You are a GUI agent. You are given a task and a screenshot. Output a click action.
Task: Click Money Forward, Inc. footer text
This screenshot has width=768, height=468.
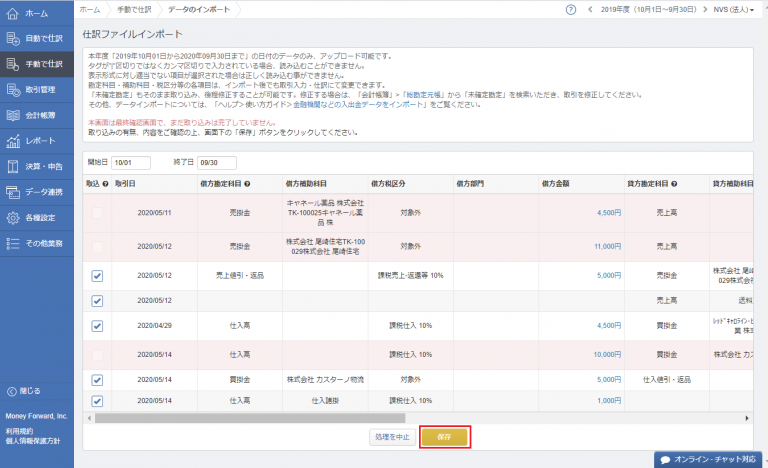pos(36,416)
